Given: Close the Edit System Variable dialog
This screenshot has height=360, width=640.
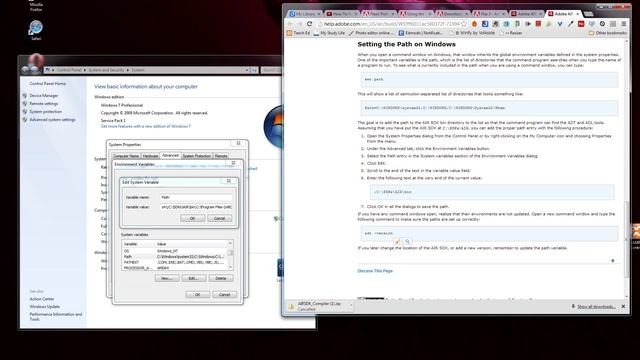Looking at the screenshot, I should click(x=229, y=181).
